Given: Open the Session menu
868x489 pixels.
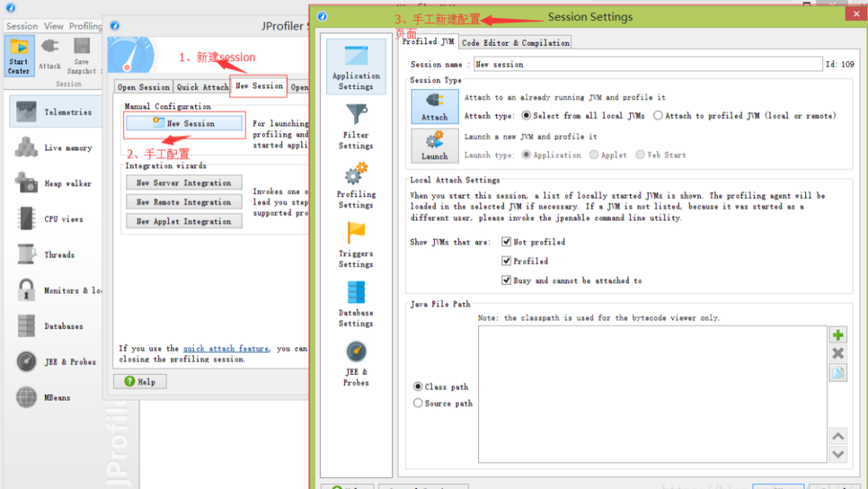Looking at the screenshot, I should pos(22,26).
